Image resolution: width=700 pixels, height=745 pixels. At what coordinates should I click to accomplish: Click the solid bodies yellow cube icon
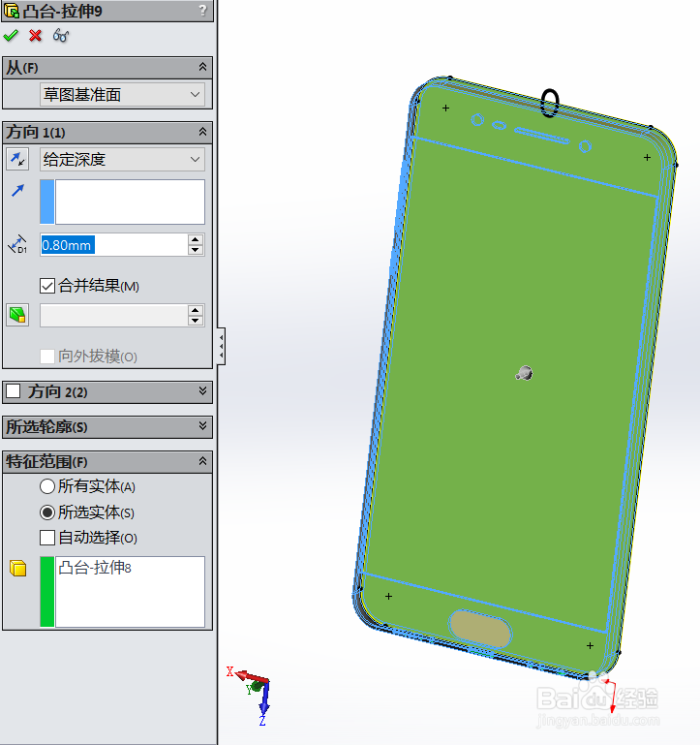(x=17, y=568)
